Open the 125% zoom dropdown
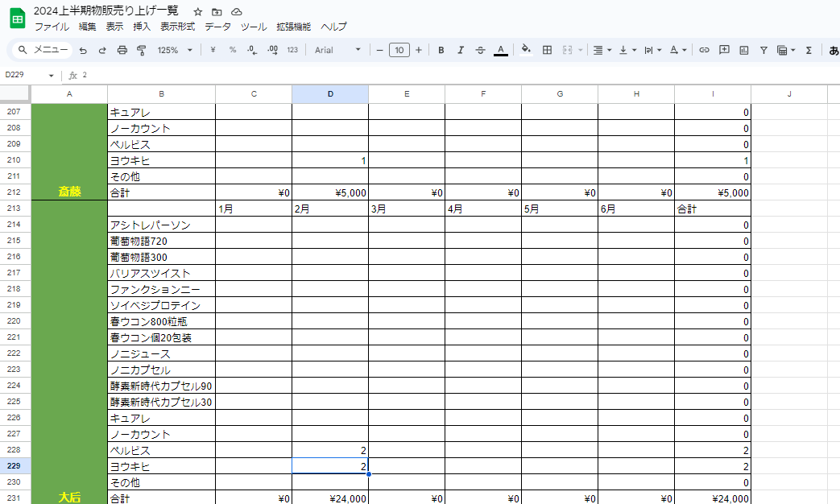The image size is (840, 504). (175, 50)
